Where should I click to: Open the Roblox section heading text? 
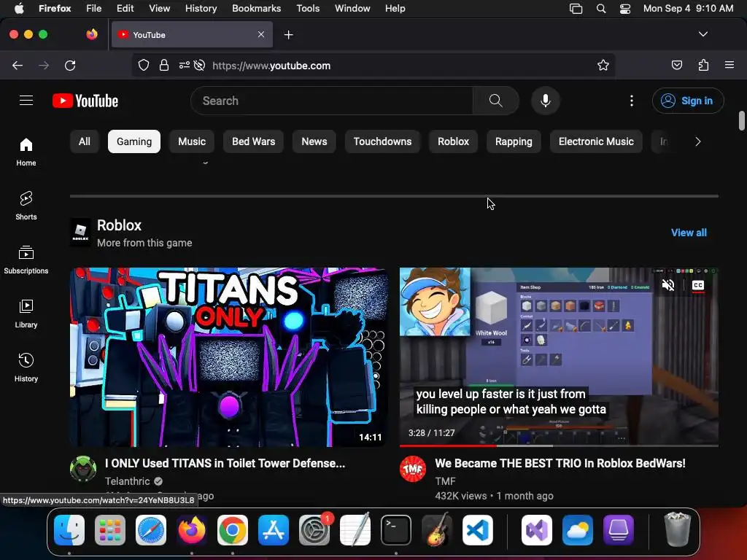click(x=119, y=225)
